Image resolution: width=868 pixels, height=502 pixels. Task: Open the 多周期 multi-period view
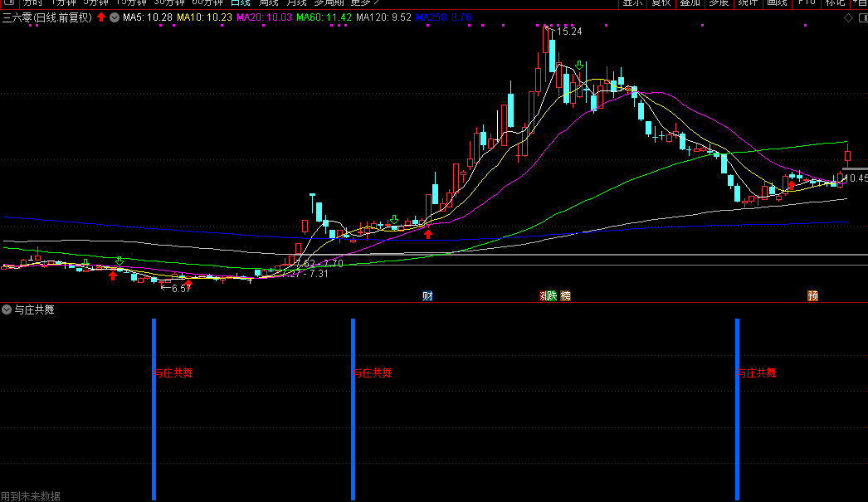329,2
